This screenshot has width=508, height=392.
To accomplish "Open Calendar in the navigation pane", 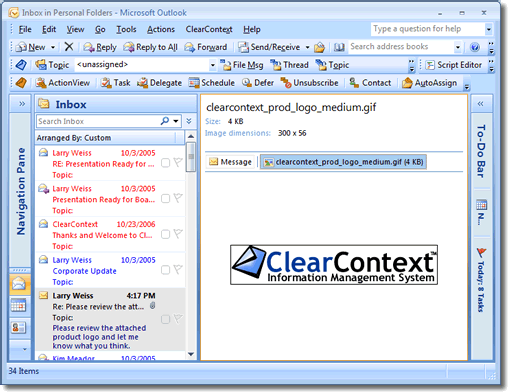I will pos(19,305).
